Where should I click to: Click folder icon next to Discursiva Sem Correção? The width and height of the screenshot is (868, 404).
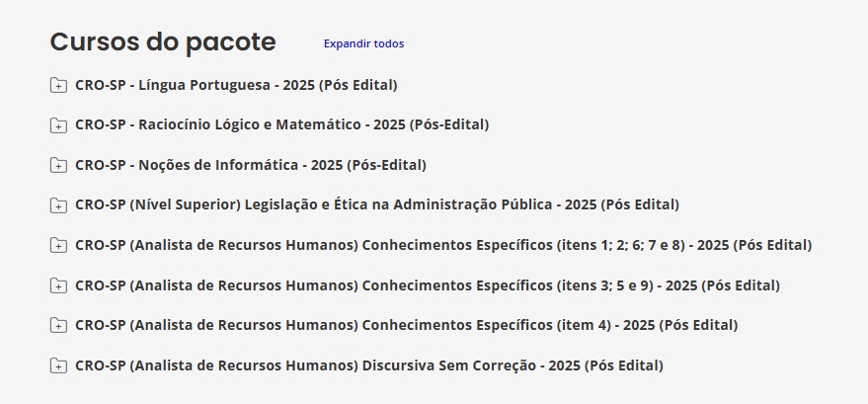click(x=58, y=365)
